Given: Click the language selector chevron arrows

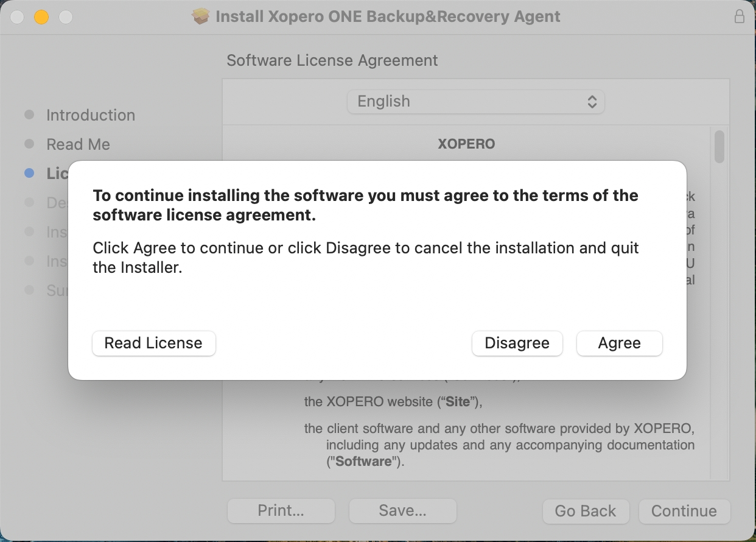Looking at the screenshot, I should pos(592,101).
